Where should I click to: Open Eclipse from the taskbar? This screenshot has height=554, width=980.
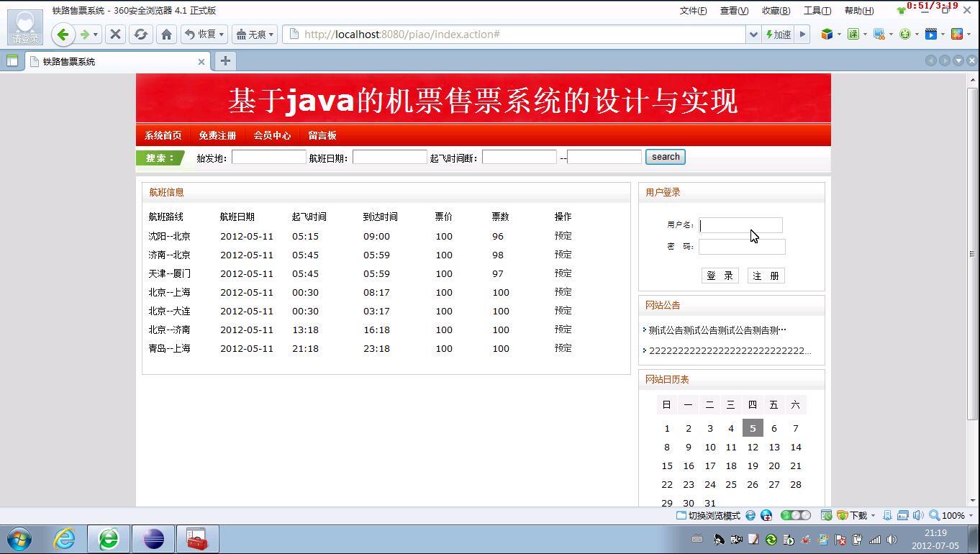click(x=153, y=539)
